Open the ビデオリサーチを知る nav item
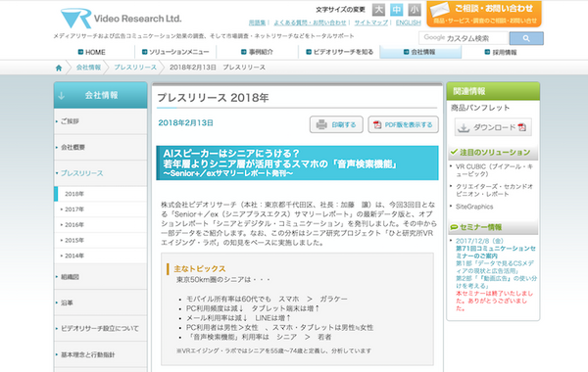 pos(340,52)
